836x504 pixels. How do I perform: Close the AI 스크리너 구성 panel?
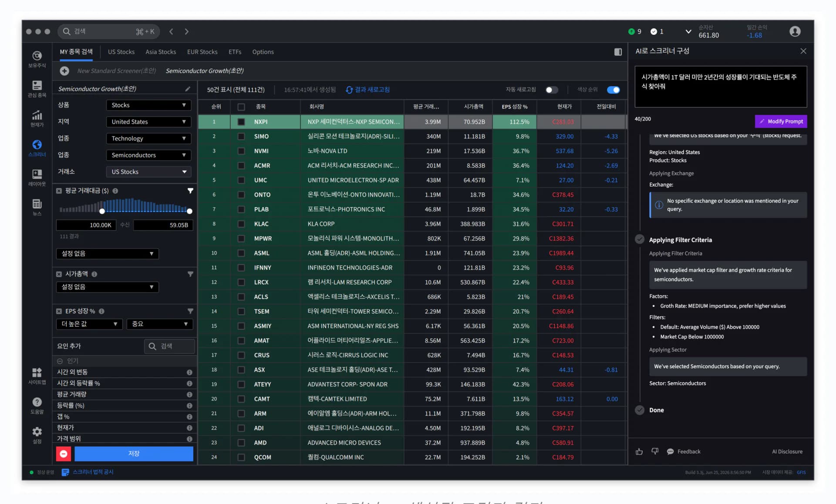pyautogui.click(x=803, y=51)
